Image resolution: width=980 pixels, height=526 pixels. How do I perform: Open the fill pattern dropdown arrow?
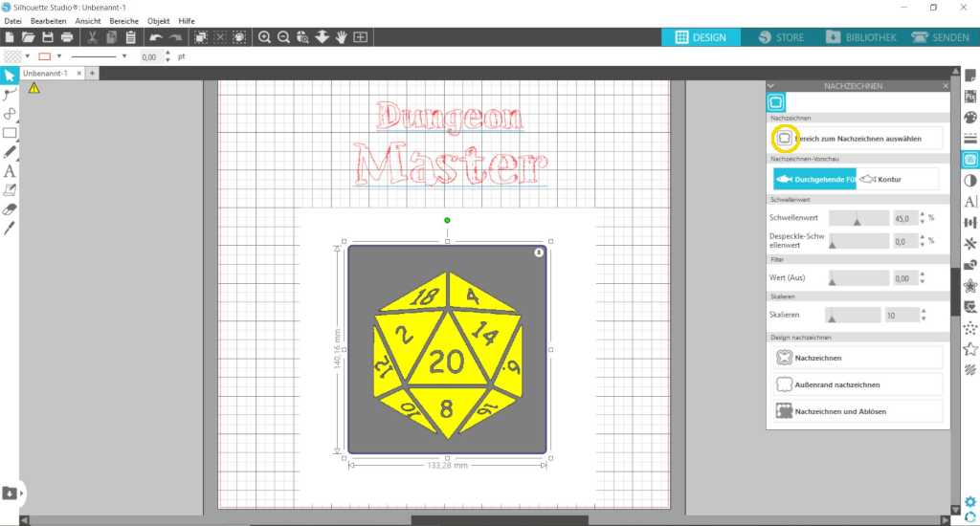tap(28, 56)
